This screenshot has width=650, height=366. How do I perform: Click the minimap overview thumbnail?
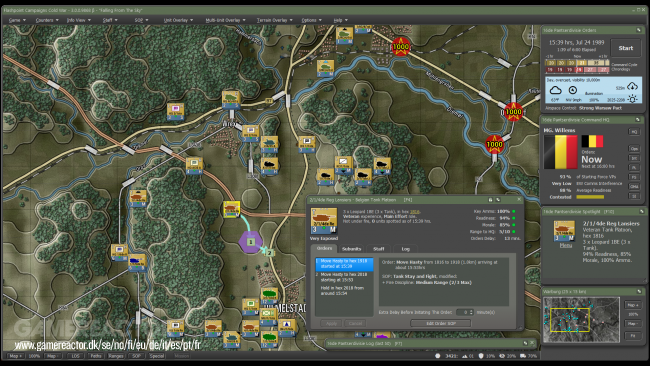[x=581, y=320]
